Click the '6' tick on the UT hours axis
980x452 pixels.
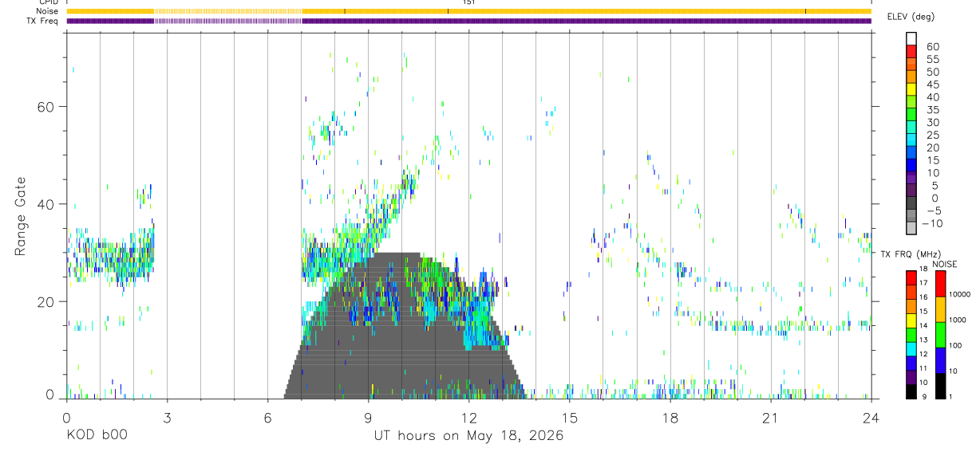(267, 417)
